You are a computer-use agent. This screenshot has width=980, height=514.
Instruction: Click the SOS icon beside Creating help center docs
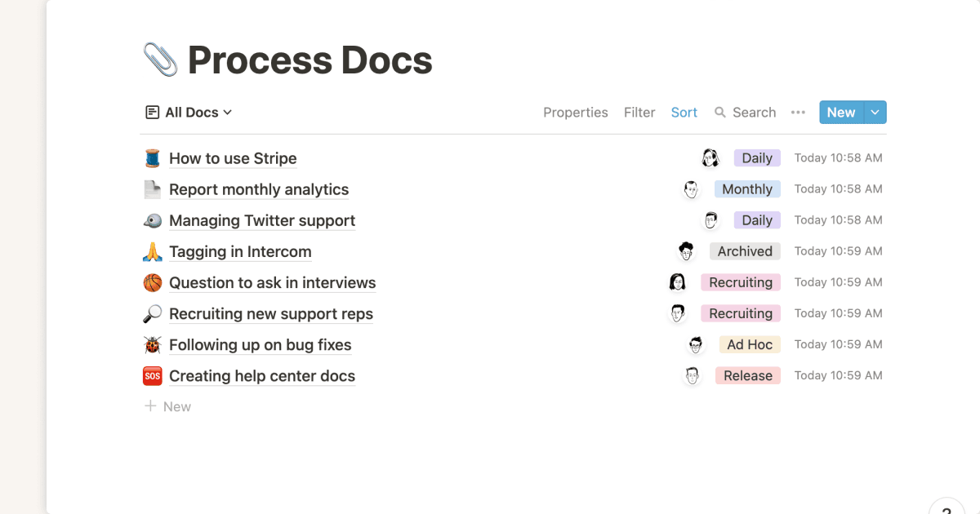(152, 376)
